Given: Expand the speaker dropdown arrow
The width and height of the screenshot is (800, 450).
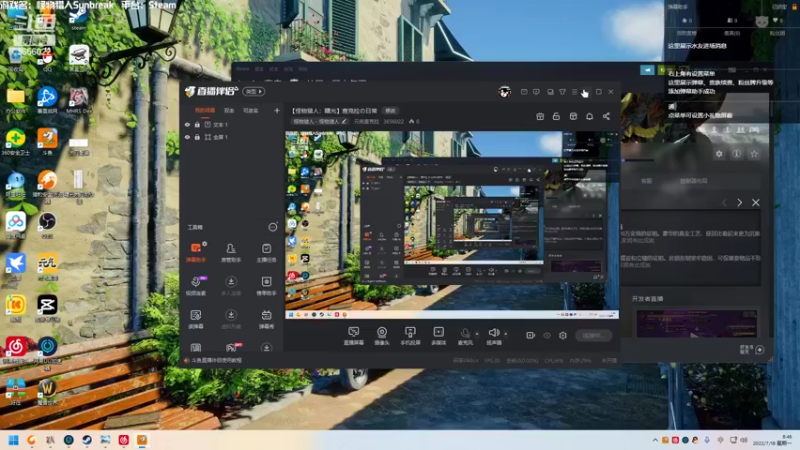Looking at the screenshot, I should pos(506,334).
